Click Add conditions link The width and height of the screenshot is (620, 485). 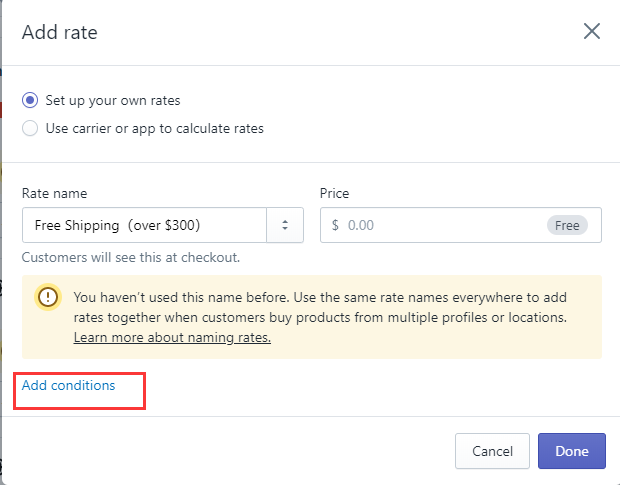click(x=69, y=385)
